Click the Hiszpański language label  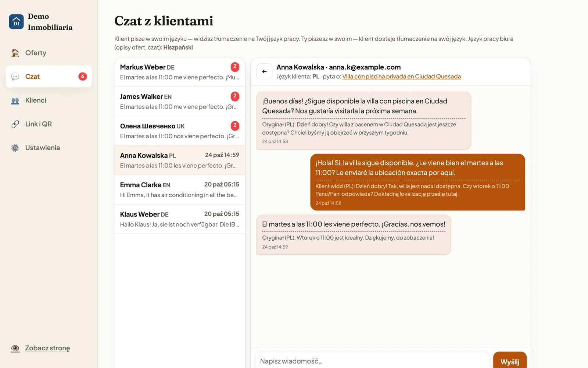(x=178, y=47)
